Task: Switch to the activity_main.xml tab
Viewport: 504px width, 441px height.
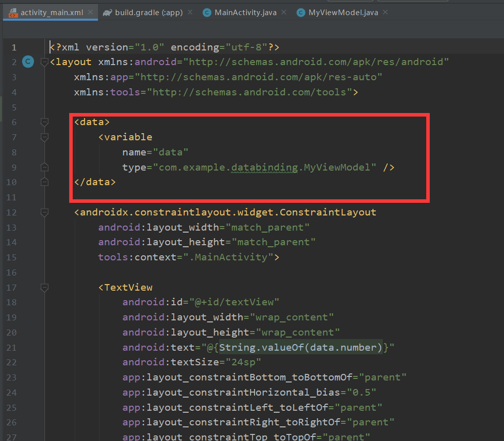Action: tap(51, 13)
